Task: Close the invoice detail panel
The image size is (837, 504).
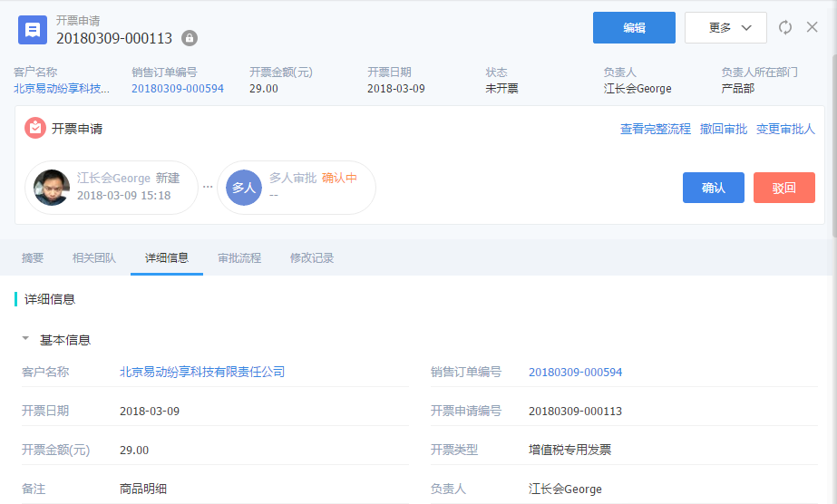Action: pos(813,27)
